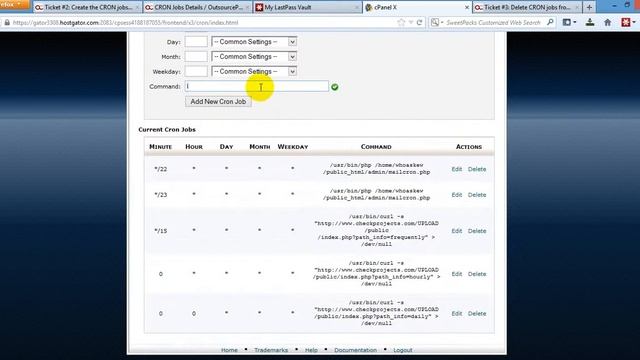The height and width of the screenshot is (360, 640).
Task: Delete the */22 minute cron job
Action: [x=477, y=169]
